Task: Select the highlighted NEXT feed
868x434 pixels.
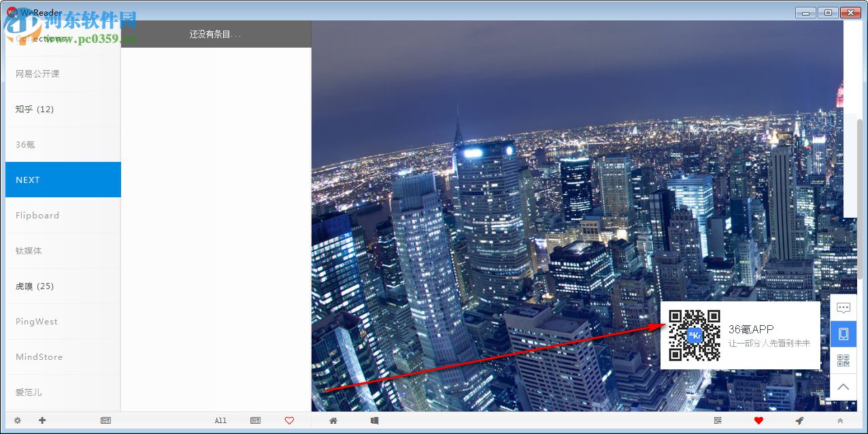Action: click(63, 180)
